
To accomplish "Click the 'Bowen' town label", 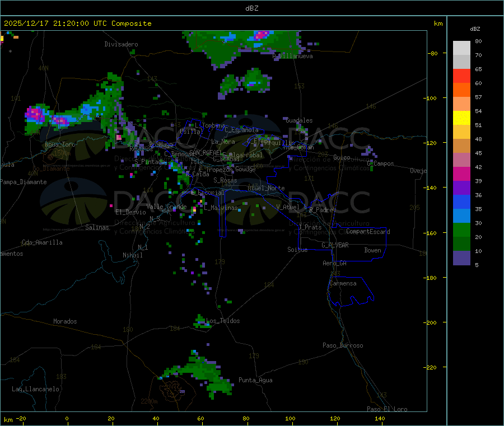I will 372,250.
